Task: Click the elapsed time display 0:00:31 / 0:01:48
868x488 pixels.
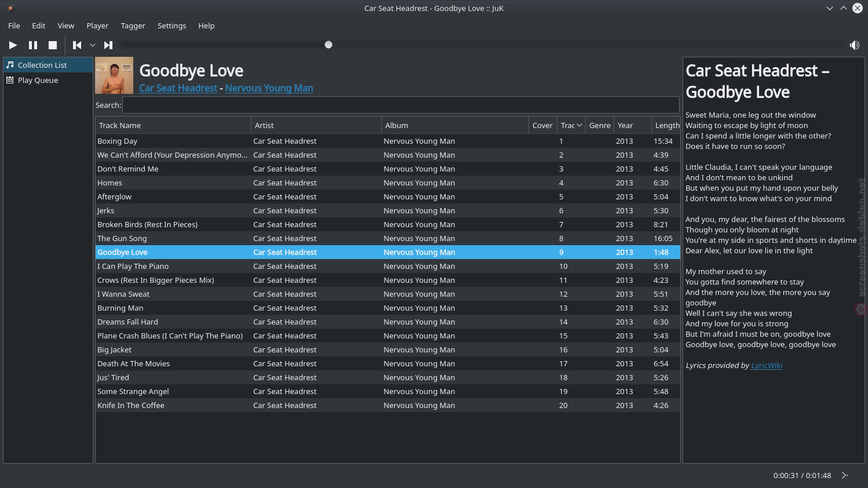Action: pos(802,475)
